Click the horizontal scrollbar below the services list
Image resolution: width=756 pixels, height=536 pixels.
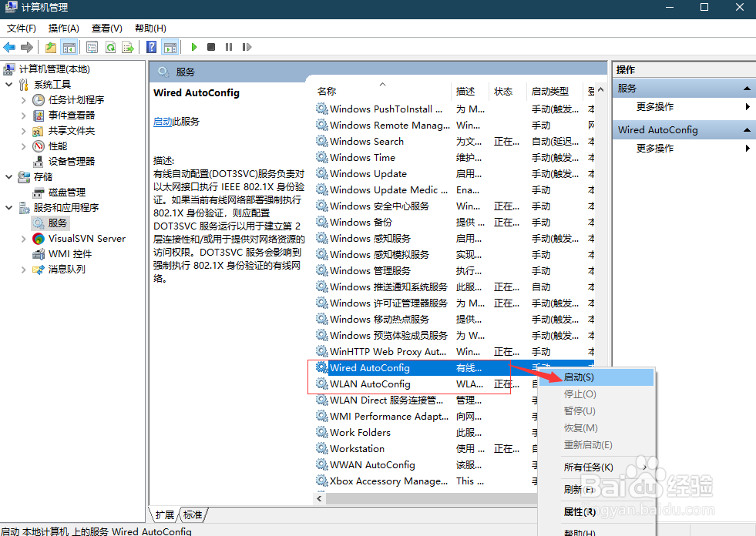[x=424, y=498]
